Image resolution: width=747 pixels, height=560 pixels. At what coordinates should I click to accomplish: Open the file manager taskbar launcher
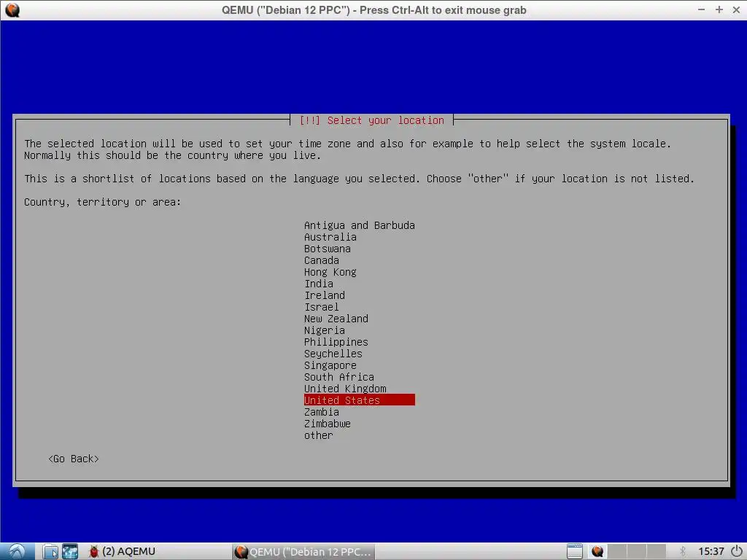click(50, 551)
